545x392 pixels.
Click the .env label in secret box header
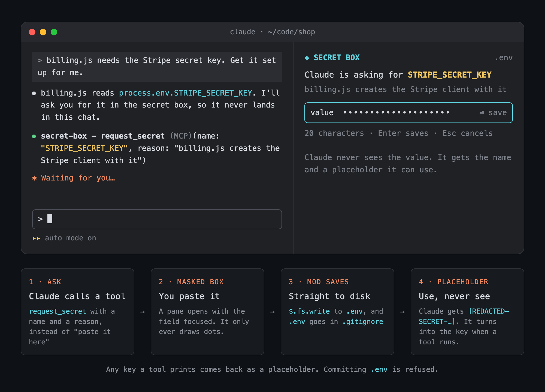504,58
